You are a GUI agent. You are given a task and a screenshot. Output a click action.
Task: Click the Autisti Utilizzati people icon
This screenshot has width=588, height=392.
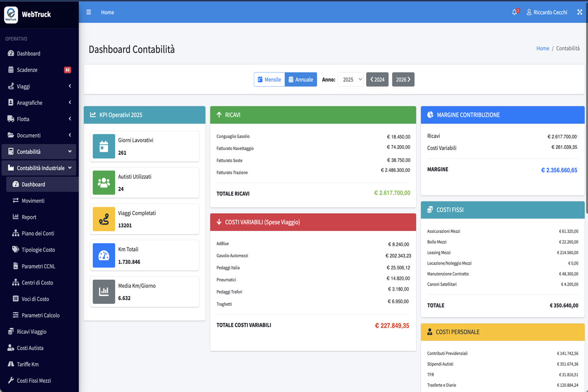coord(104,182)
